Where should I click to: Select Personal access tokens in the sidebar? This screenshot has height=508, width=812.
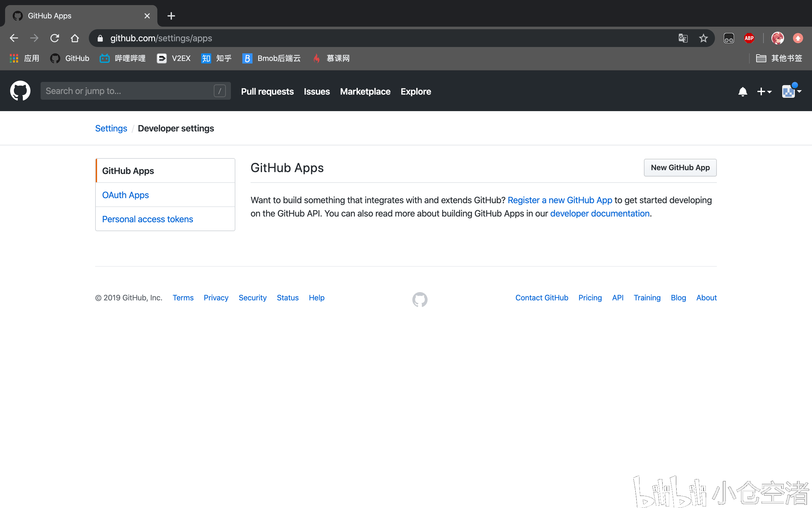point(165,219)
